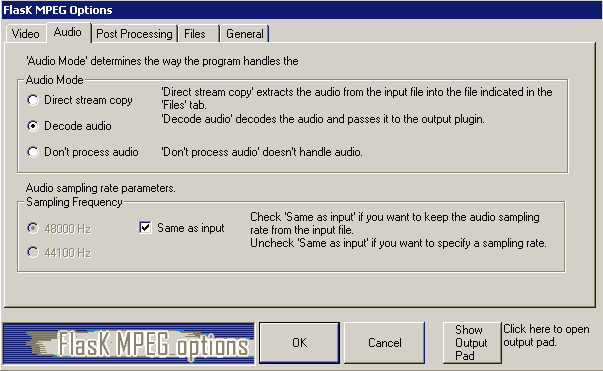
Task: Open the General tab
Action: click(x=245, y=34)
